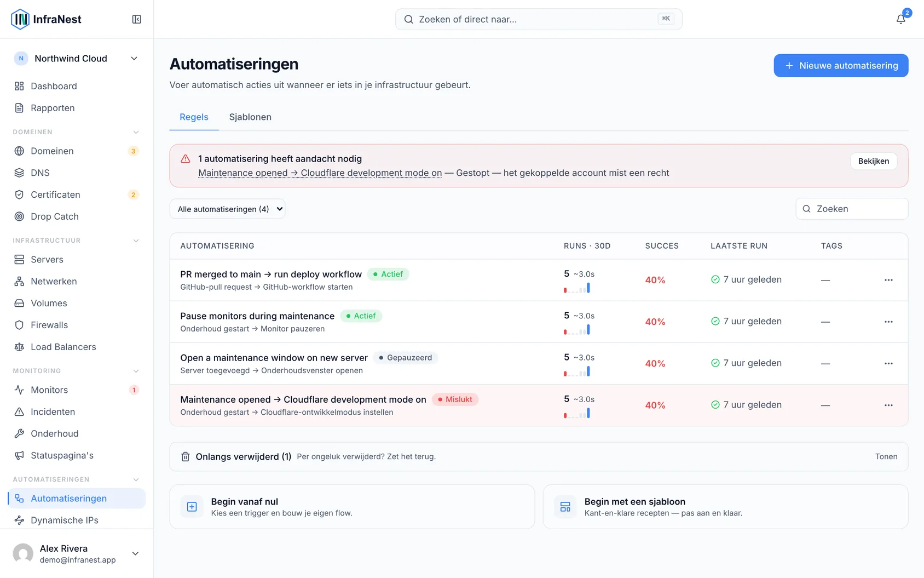924x578 pixels.
Task: Open the more menu for Pause monitors during maintenance
Action: coord(888,322)
